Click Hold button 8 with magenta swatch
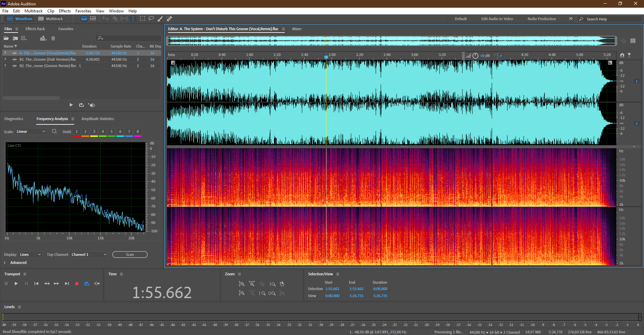This screenshot has height=335, width=644. click(138, 132)
